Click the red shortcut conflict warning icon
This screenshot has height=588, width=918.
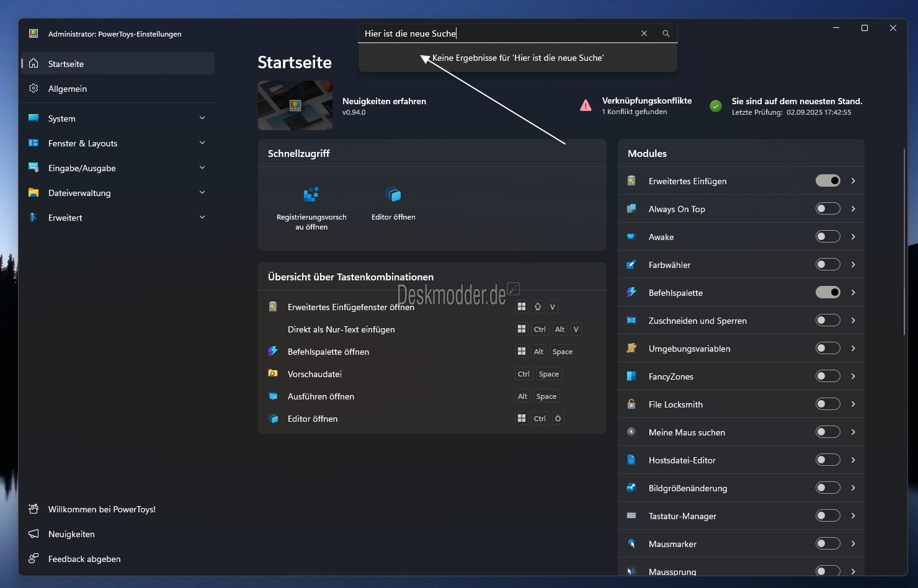[x=586, y=105]
